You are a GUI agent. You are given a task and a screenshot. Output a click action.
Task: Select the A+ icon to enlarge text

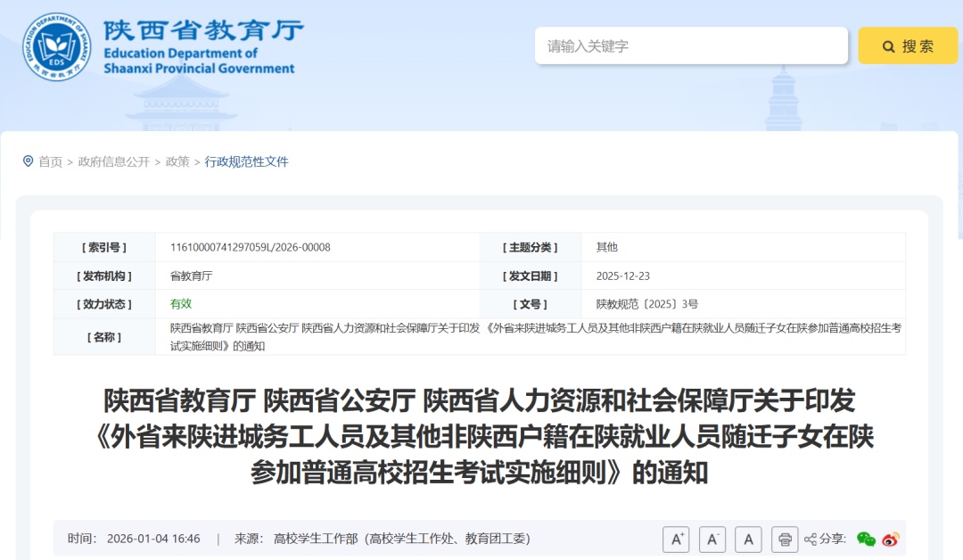(678, 539)
